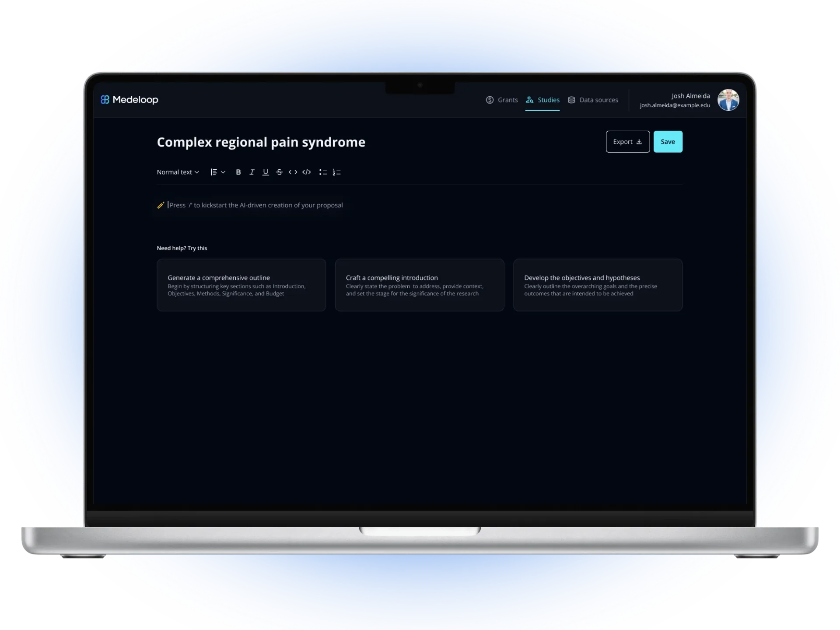This screenshot has width=840, height=630.
Task: Create a numbered list
Action: pyautogui.click(x=336, y=172)
